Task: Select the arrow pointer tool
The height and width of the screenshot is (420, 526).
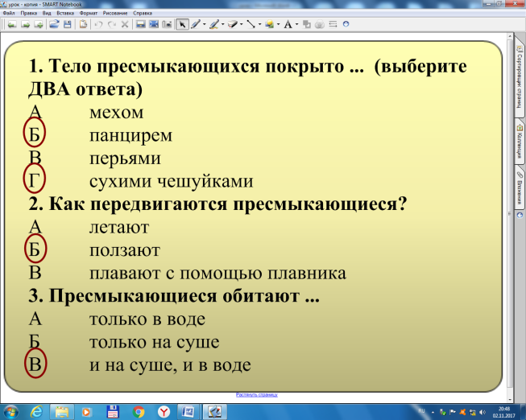Action: pos(181,24)
